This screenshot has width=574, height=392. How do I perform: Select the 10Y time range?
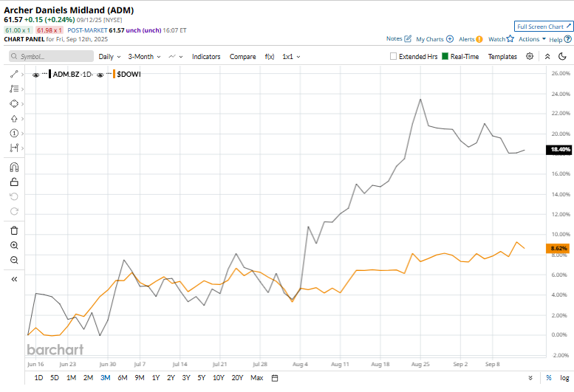(219, 378)
